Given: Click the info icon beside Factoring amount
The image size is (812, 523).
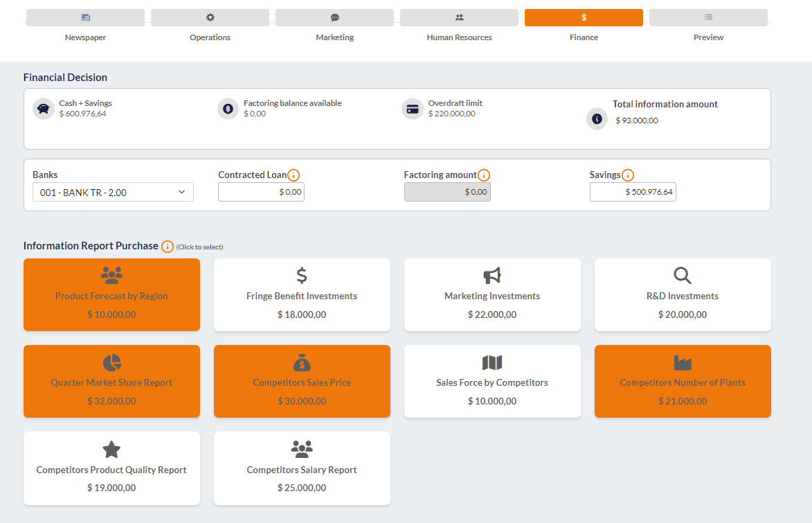Looking at the screenshot, I should 484,175.
